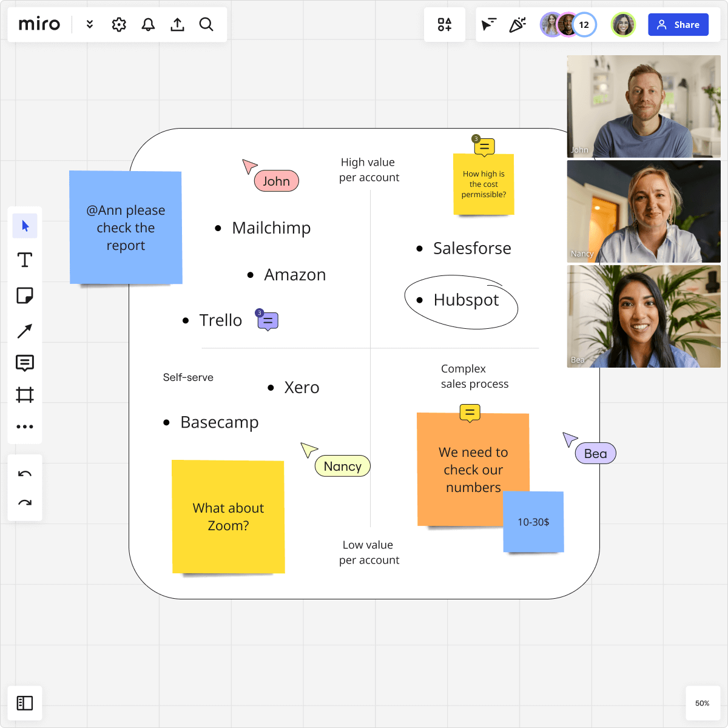Screen dimensions: 728x728
Task: Click the Complex sales process label
Action: 474,376
